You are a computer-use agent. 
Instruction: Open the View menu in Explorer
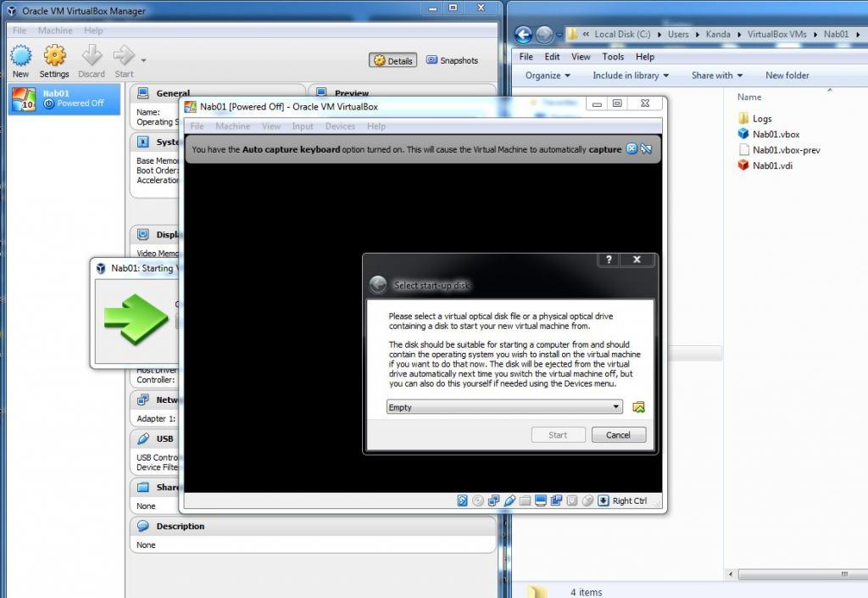581,57
